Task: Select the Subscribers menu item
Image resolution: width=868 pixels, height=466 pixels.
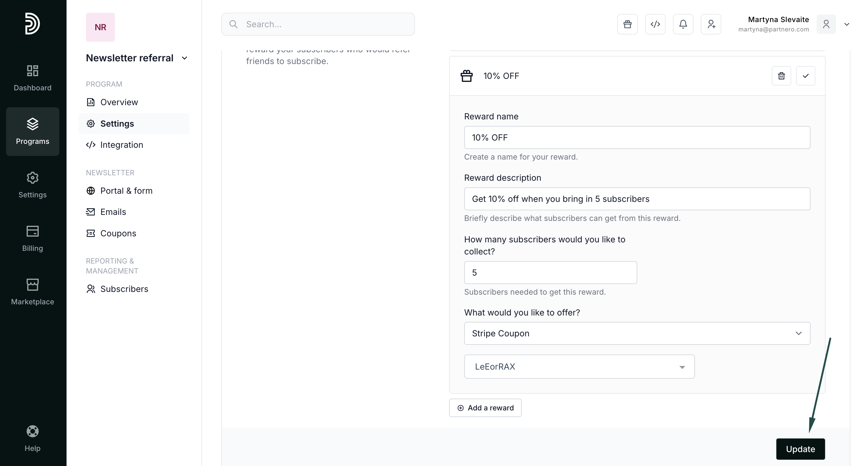Action: coord(124,289)
